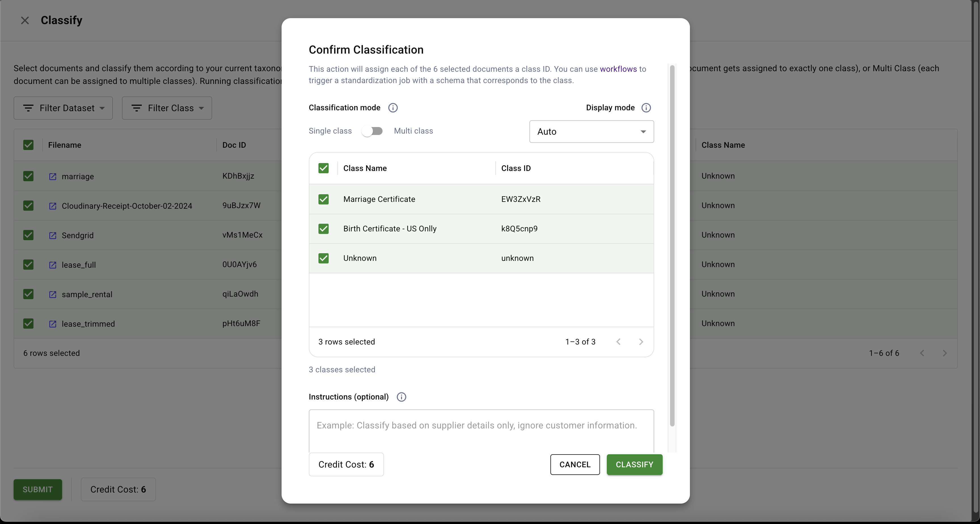
Task: Uncheck the Marriage Certificate class checkbox
Action: click(x=323, y=199)
